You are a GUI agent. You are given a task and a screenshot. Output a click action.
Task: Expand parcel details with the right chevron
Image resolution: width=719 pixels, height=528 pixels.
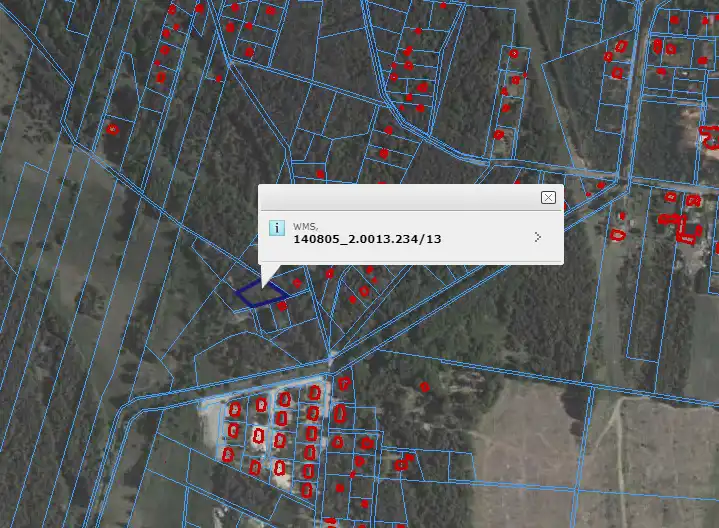click(x=537, y=237)
